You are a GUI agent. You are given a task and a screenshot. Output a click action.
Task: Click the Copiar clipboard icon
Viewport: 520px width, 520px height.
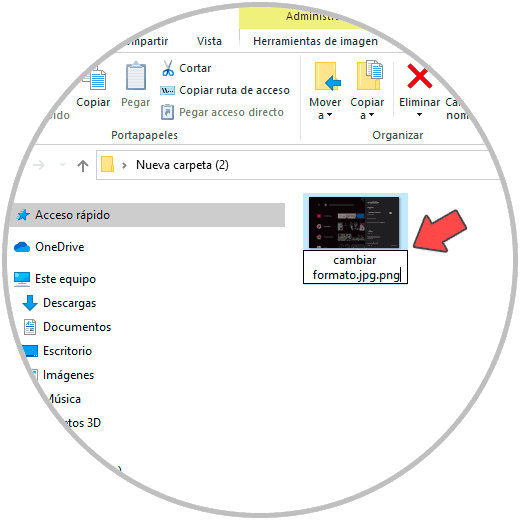tap(95, 79)
